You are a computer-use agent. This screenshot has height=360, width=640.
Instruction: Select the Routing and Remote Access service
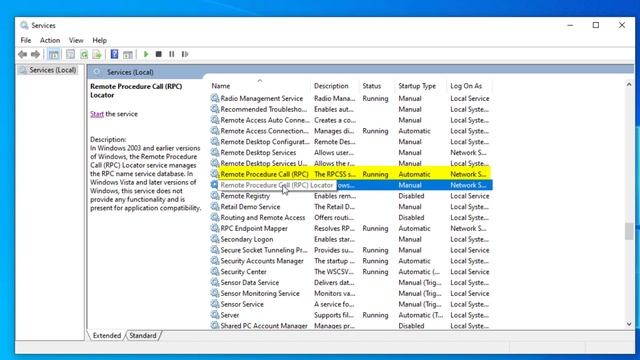[351, 218]
